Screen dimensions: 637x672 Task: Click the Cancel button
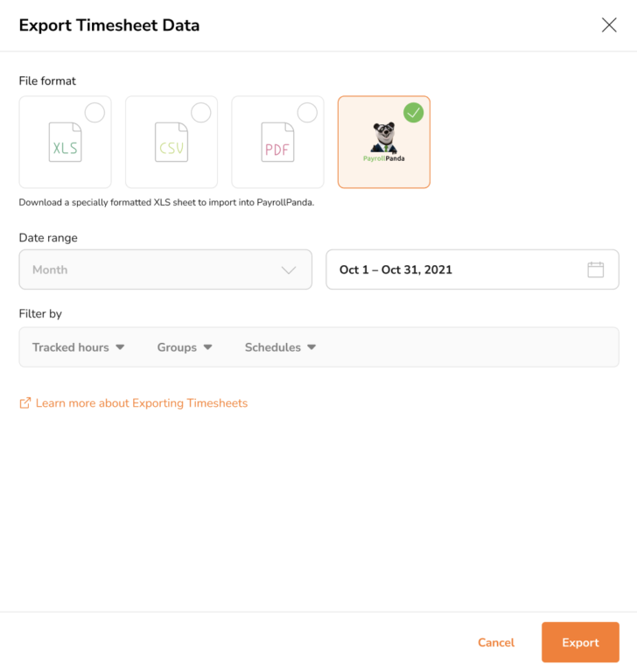point(496,642)
